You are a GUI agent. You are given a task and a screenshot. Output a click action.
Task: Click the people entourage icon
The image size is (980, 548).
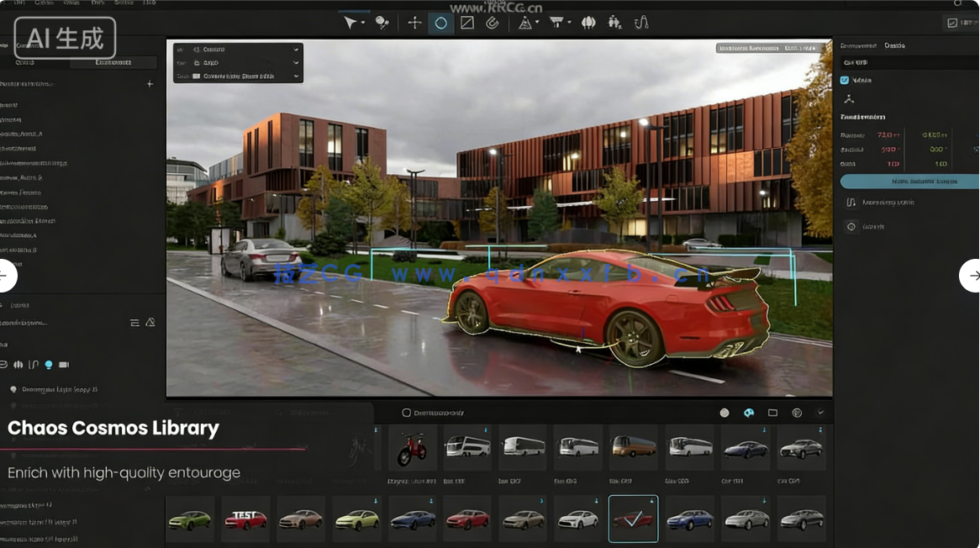pos(614,23)
